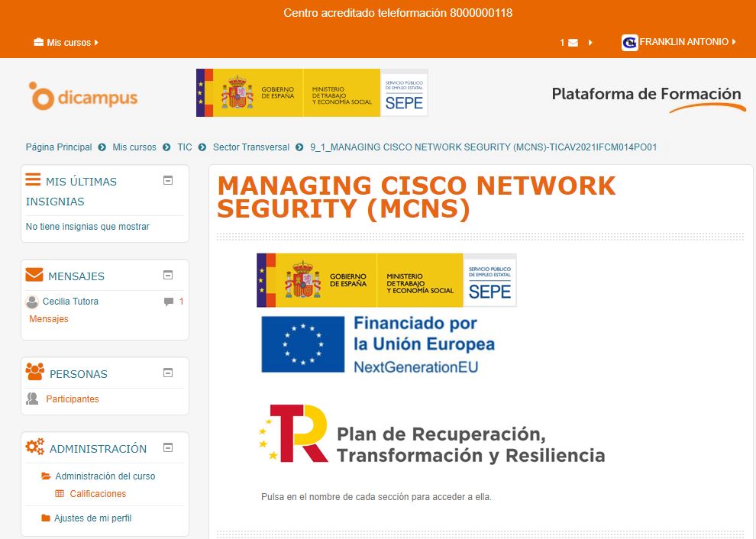Click the Administración gears icon
The height and width of the screenshot is (539, 756).
34,447
